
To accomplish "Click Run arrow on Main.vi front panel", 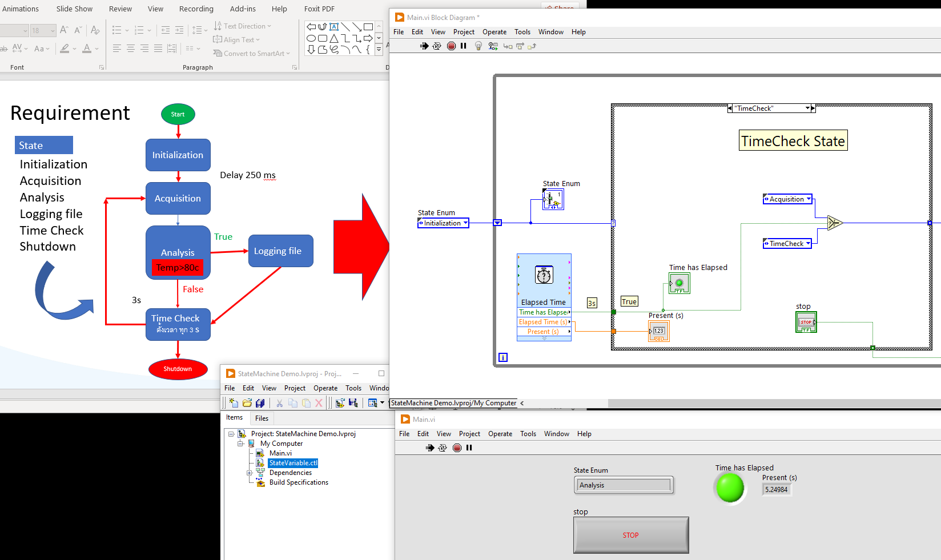I will pyautogui.click(x=429, y=448).
